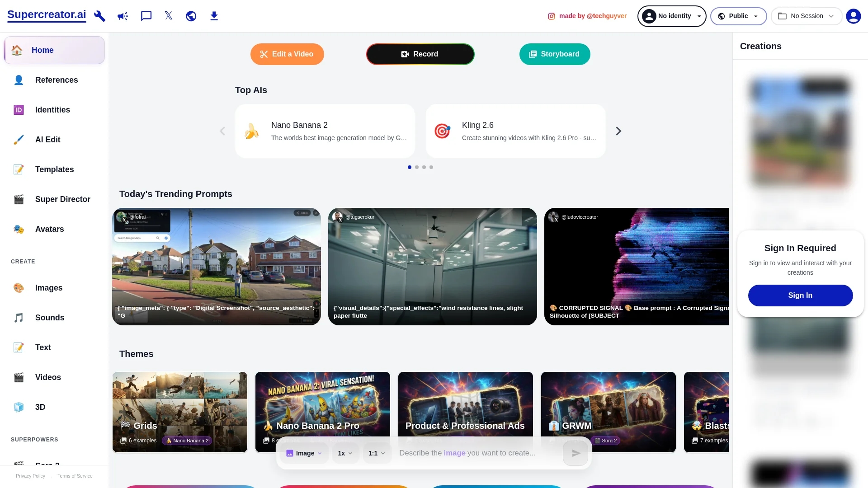This screenshot has width=868, height=488.
Task: Open the chat feedback icon
Action: tap(146, 16)
